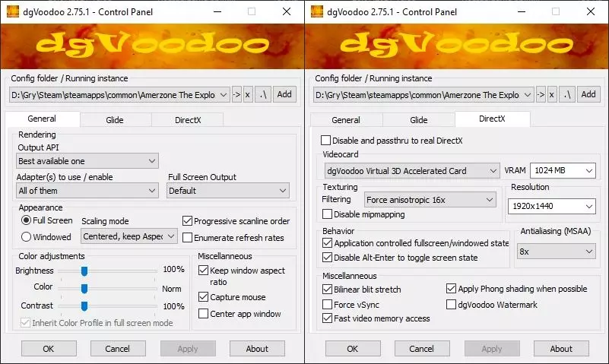Switch to General tab in left window
This screenshot has height=364, width=609.
click(x=42, y=119)
